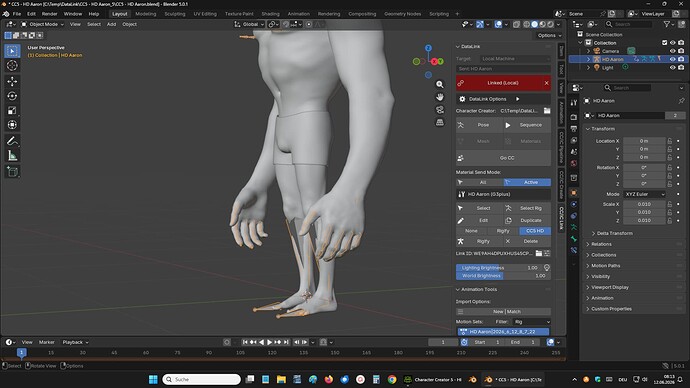This screenshot has height=388, width=690.
Task: Open the XYZ Euler rotation mode dropdown
Action: pos(644,194)
